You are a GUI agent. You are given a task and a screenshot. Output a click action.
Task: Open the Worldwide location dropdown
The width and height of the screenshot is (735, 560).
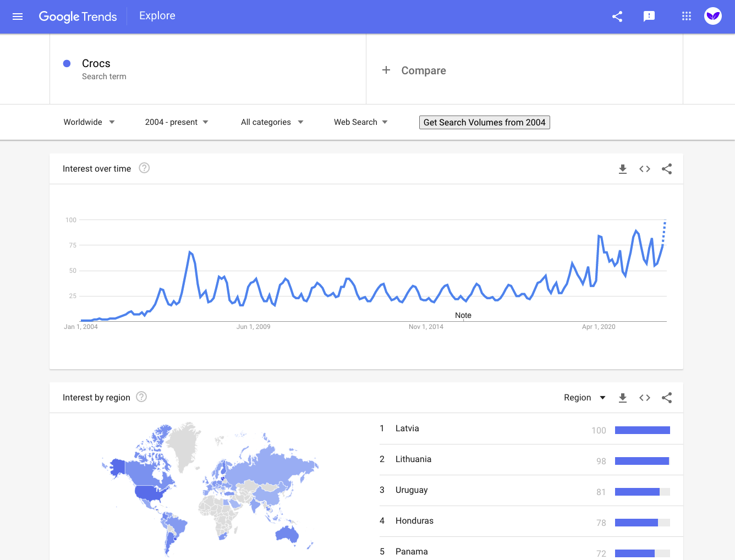(x=89, y=122)
